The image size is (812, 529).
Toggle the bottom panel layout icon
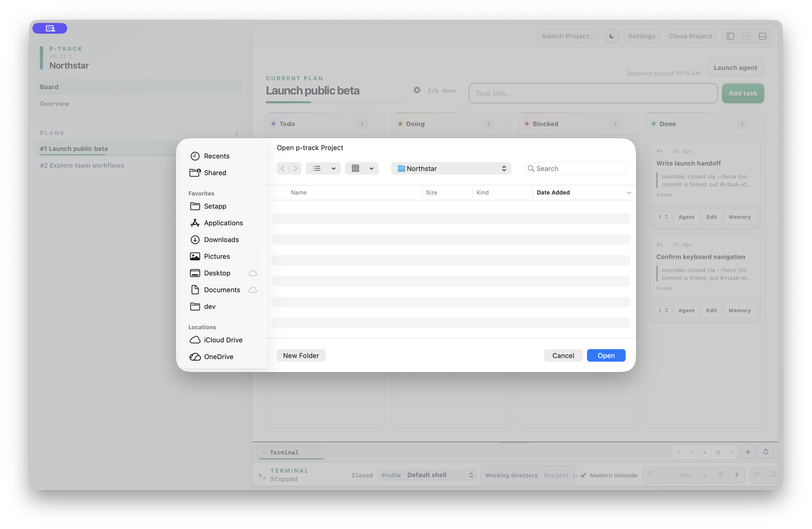(763, 36)
